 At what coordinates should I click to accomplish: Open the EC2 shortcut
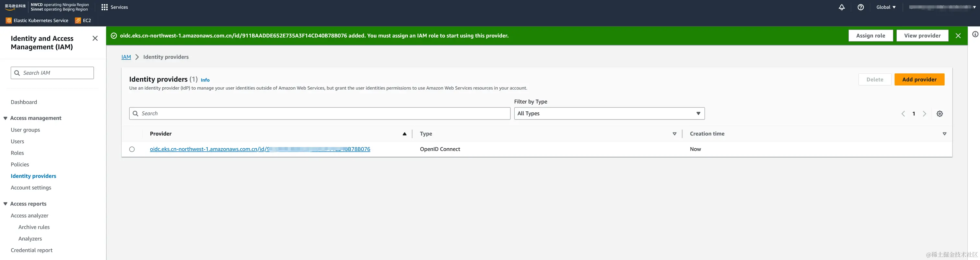click(x=83, y=20)
